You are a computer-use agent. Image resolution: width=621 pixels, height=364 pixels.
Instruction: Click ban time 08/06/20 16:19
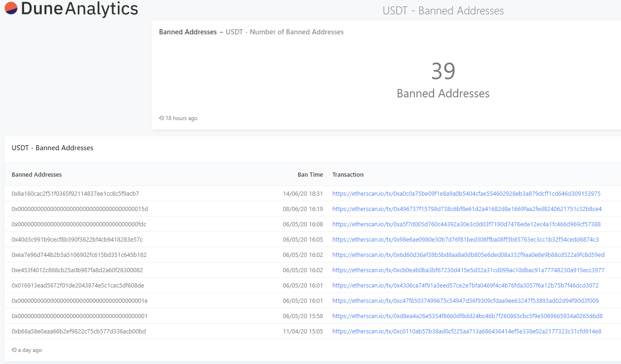(x=303, y=209)
